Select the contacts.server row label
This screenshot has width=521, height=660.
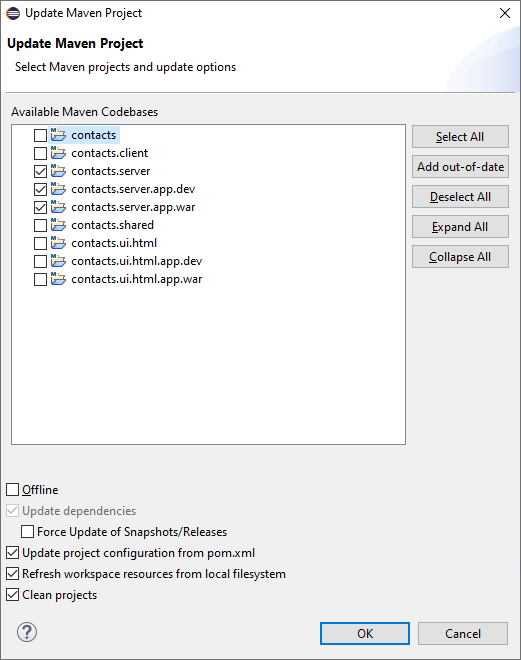[x=111, y=171]
